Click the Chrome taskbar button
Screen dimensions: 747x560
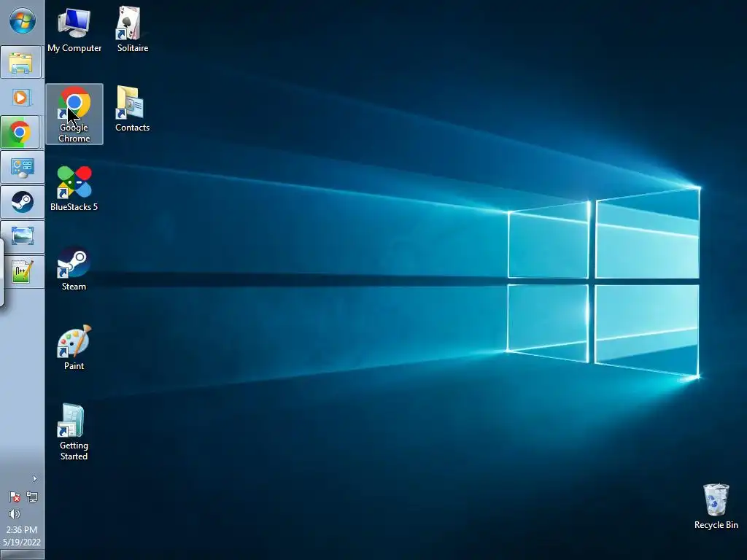coord(20,132)
